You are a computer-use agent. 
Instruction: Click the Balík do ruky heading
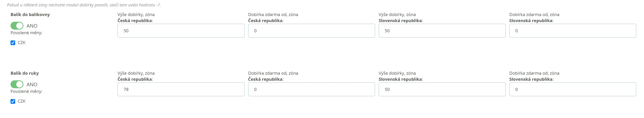[x=24, y=73]
